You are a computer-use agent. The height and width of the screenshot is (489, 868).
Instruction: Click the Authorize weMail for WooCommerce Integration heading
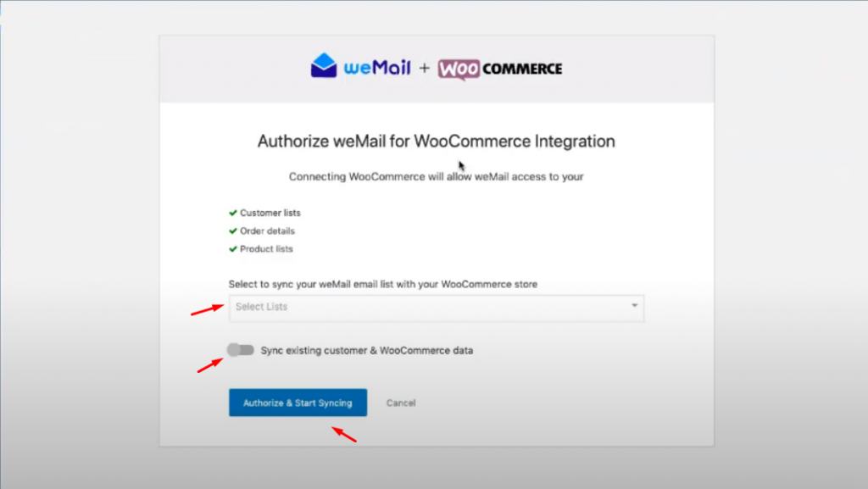click(x=437, y=142)
